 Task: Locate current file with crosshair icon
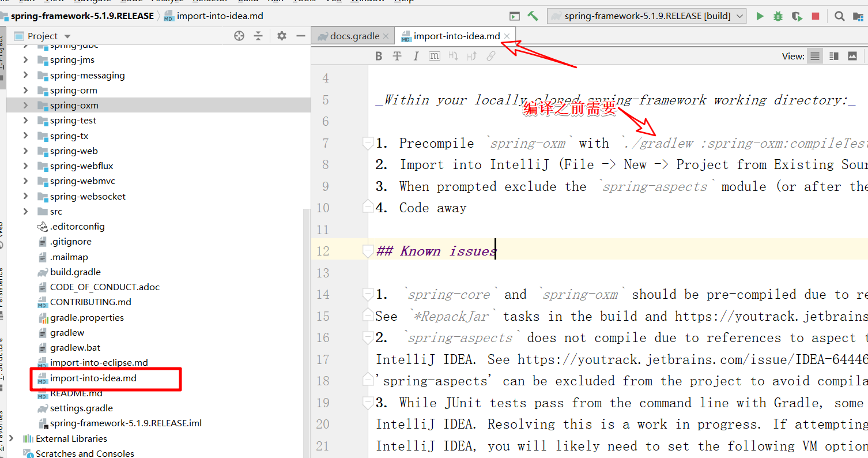(239, 36)
